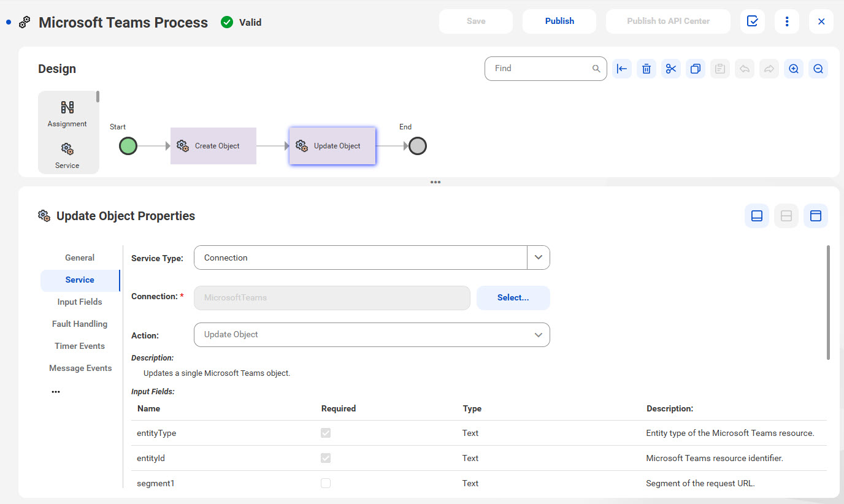Image resolution: width=844 pixels, height=504 pixels.
Task: Click the panel splitter handle dots
Action: [435, 182]
